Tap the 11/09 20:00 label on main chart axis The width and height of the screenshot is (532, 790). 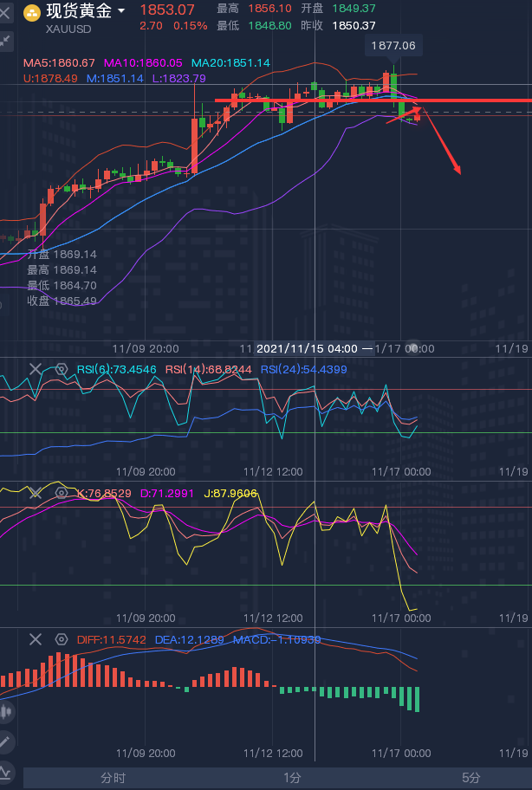[x=146, y=348]
